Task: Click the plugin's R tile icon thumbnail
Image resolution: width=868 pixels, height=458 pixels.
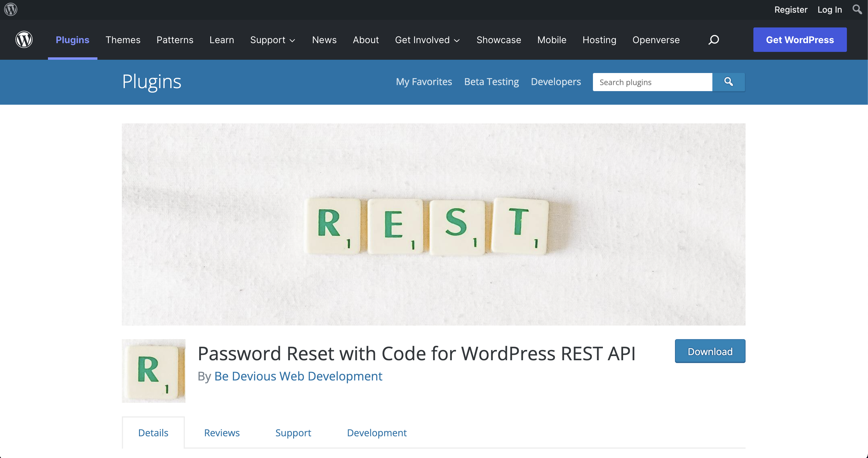Action: 153,371
